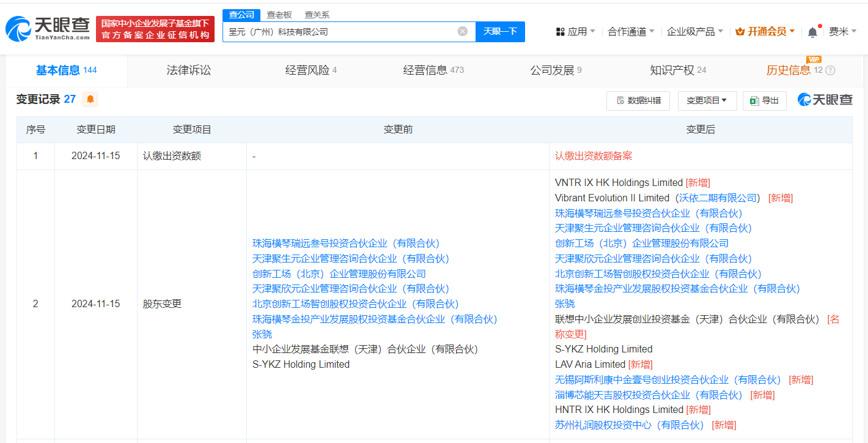Click 变更记录 27 section heading
868x443 pixels.
pos(46,99)
